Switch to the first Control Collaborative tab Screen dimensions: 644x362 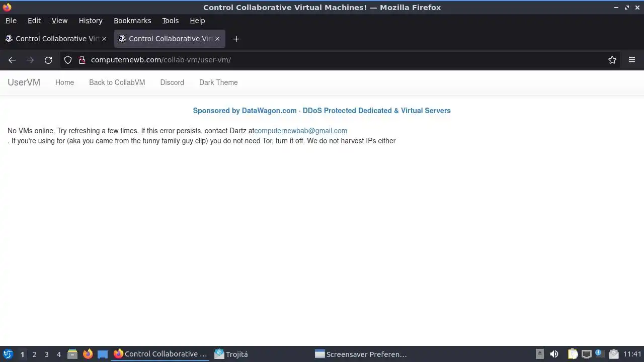56,39
